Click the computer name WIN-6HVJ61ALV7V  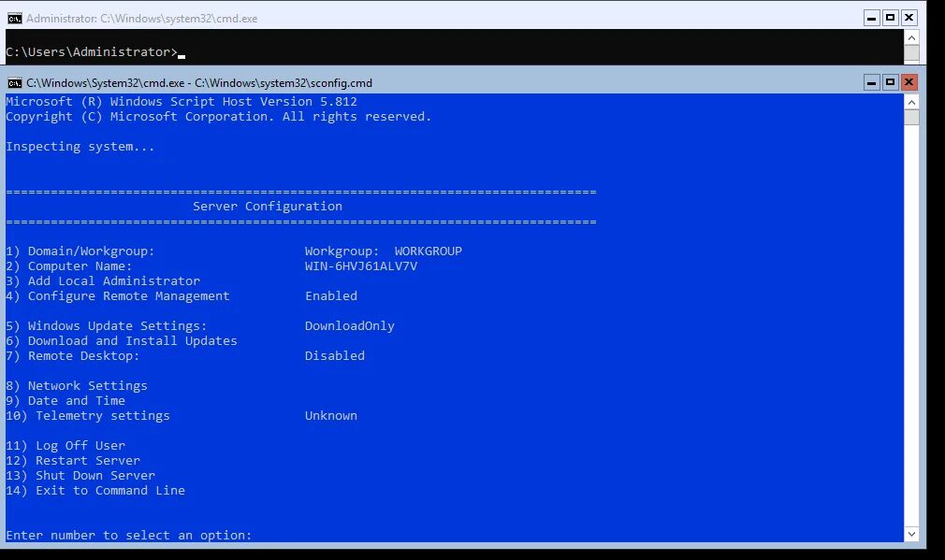[361, 266]
